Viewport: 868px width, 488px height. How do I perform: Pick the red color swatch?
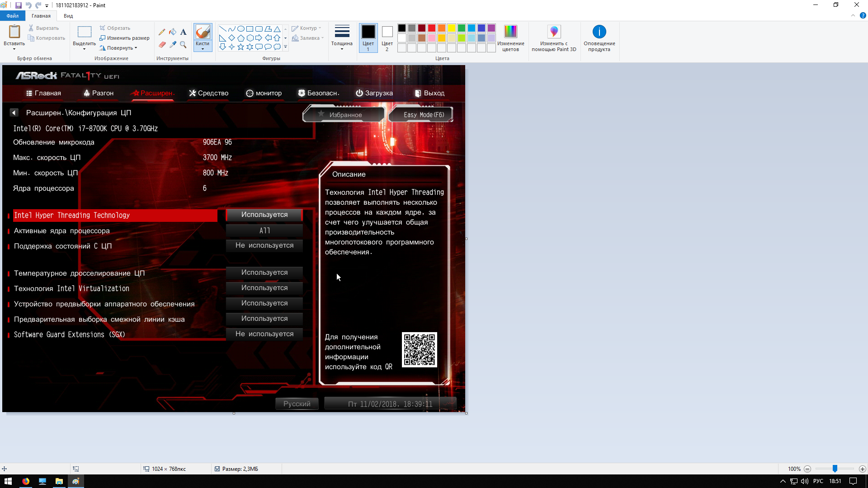[432, 28]
